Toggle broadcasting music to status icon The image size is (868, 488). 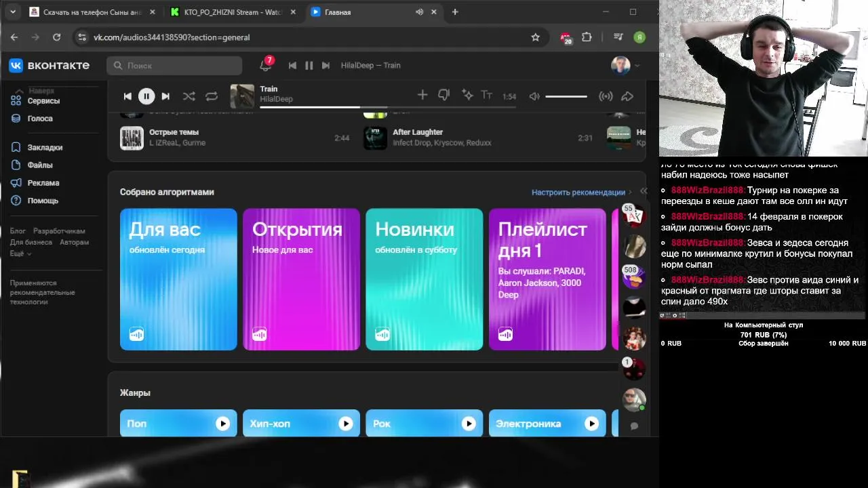pyautogui.click(x=606, y=96)
